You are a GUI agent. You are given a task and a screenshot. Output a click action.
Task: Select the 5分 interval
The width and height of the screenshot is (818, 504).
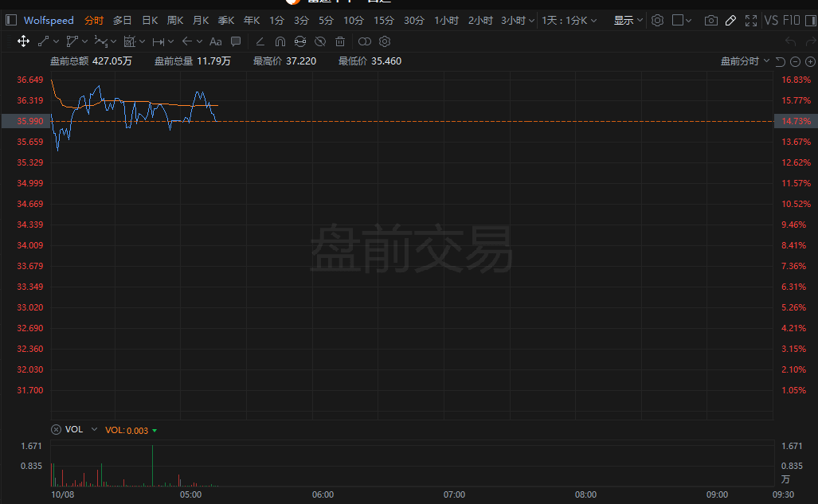[x=326, y=21]
